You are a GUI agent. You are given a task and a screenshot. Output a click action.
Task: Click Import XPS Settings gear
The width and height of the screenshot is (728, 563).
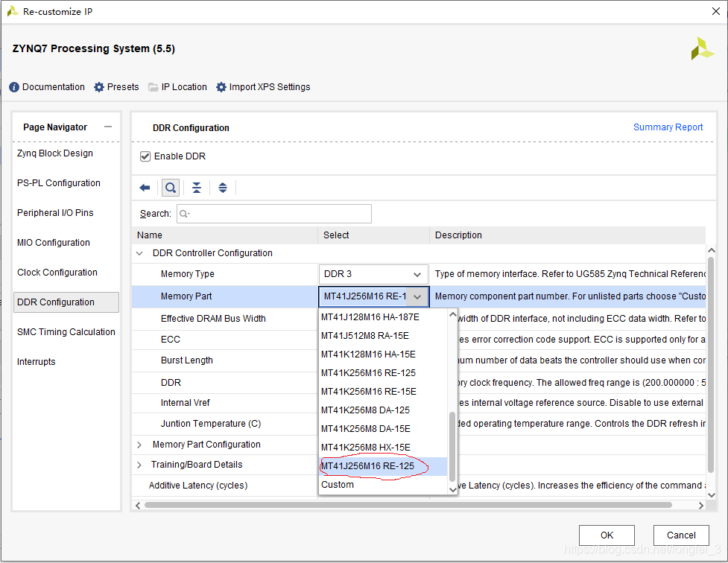pyautogui.click(x=221, y=87)
